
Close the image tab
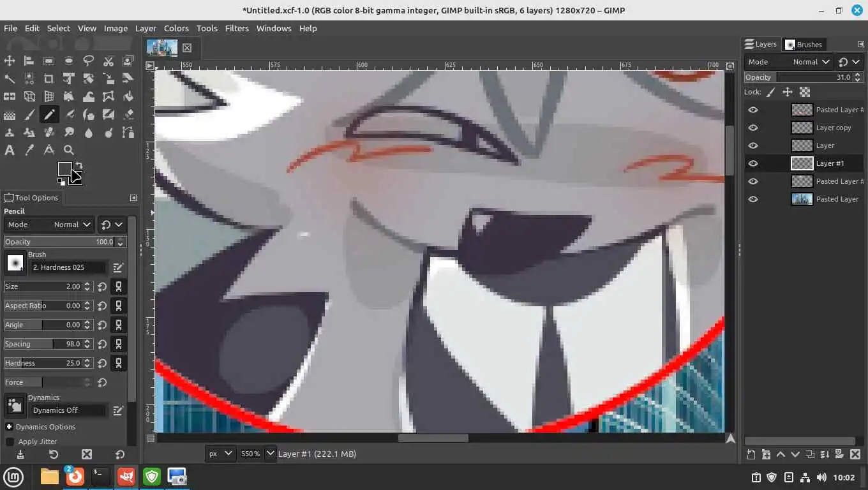coord(187,48)
